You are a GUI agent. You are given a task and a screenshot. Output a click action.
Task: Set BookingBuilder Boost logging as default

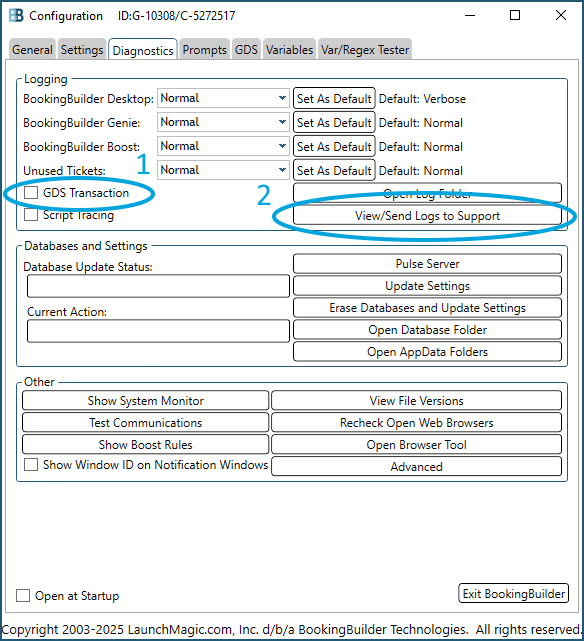334,147
